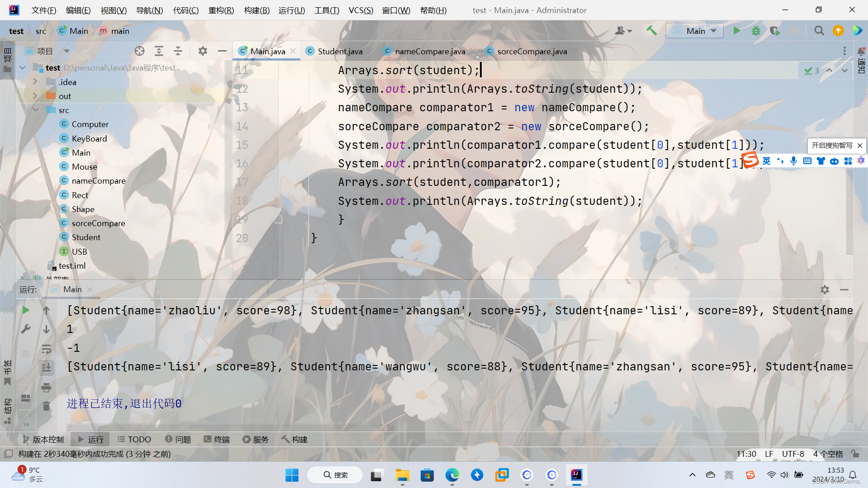Click down arrow in Run panel
The width and height of the screenshot is (868, 488).
tap(46, 329)
